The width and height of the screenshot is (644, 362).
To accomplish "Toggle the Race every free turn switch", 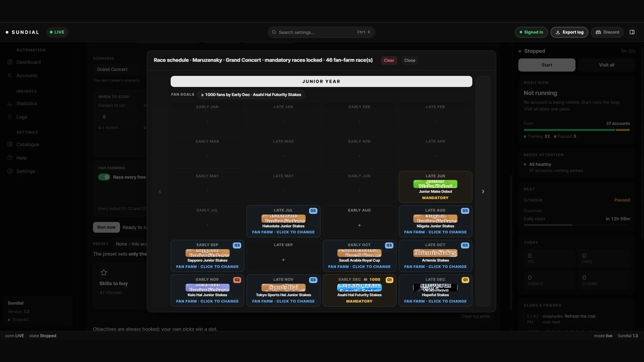I will [104, 177].
